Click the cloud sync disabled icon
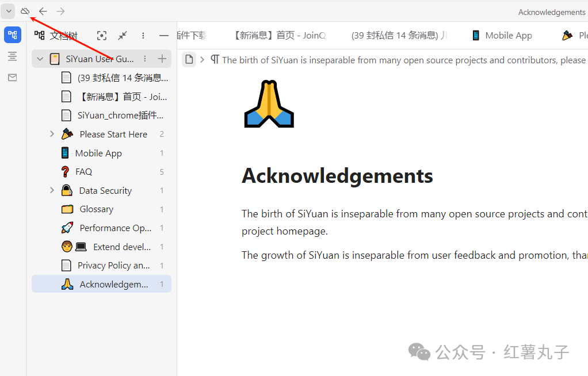This screenshot has width=588, height=376. click(25, 11)
